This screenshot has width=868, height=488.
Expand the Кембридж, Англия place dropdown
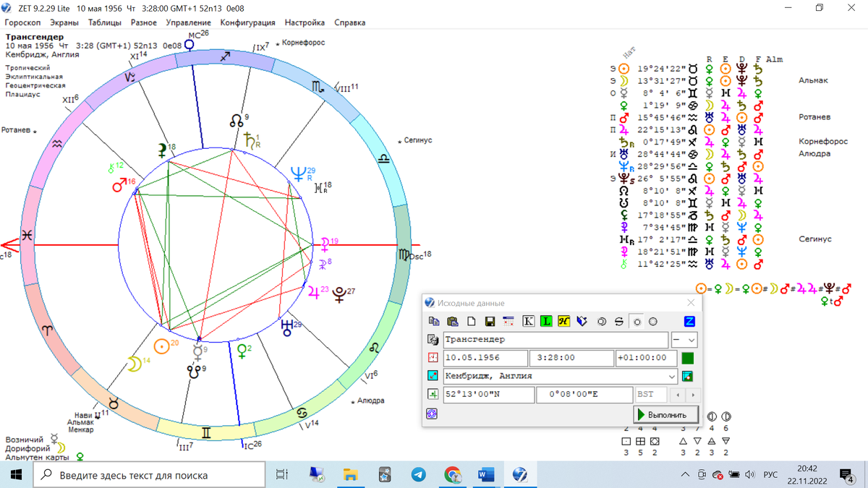(x=672, y=376)
